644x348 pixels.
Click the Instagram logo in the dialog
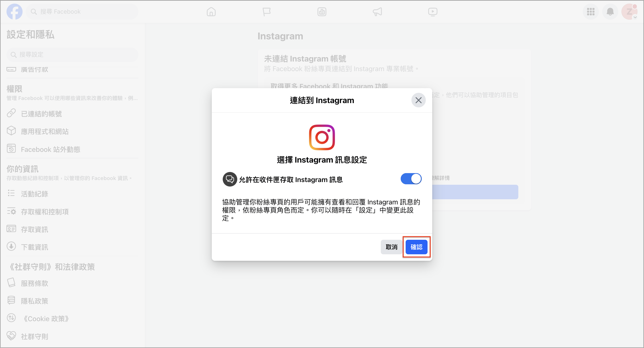322,137
